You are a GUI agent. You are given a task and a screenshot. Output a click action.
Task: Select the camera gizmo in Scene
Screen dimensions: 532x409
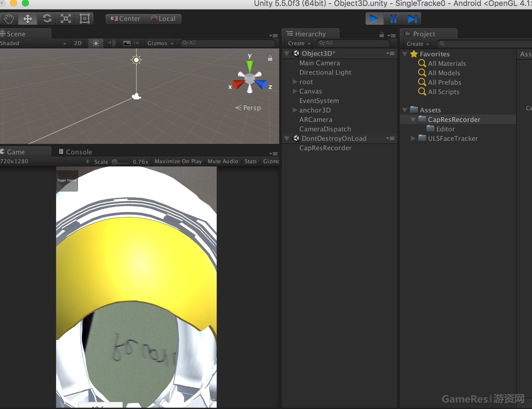tap(136, 96)
